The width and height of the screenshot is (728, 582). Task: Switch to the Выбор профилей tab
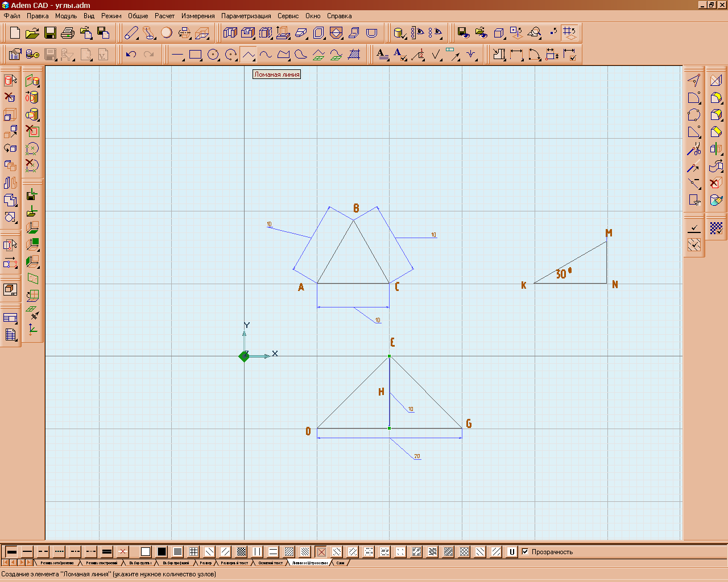point(176,563)
